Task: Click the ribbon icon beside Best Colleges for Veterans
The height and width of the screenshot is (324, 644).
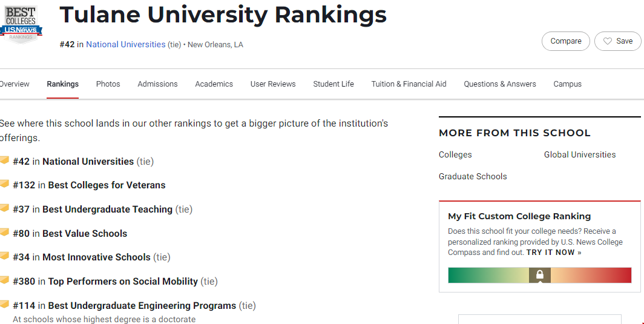Action: coord(4,184)
